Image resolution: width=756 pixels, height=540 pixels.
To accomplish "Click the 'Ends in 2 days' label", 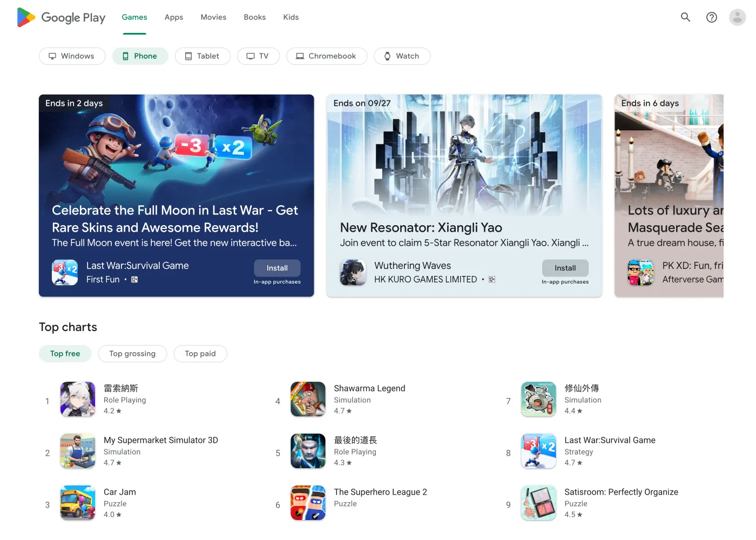I will (x=74, y=103).
